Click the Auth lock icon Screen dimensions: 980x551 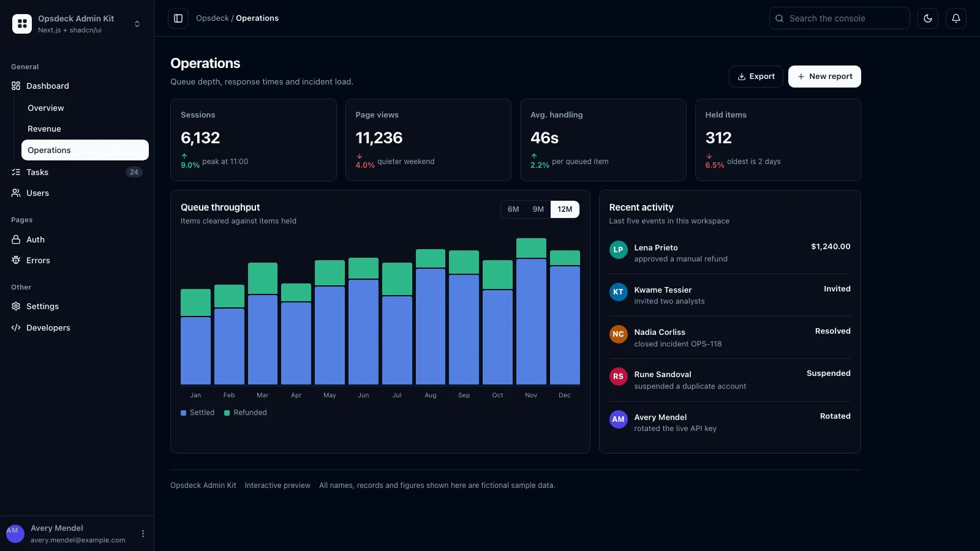point(16,239)
